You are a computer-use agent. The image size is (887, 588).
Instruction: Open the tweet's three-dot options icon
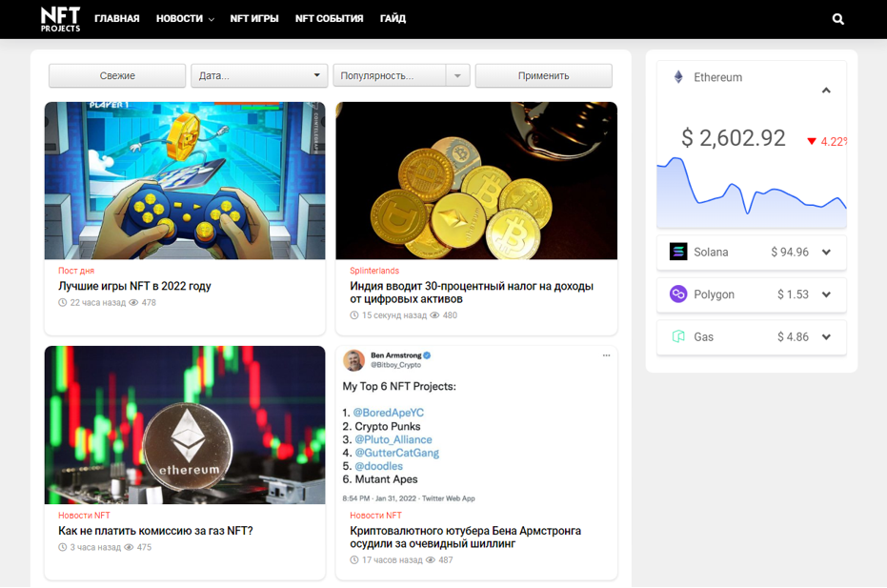(606, 355)
